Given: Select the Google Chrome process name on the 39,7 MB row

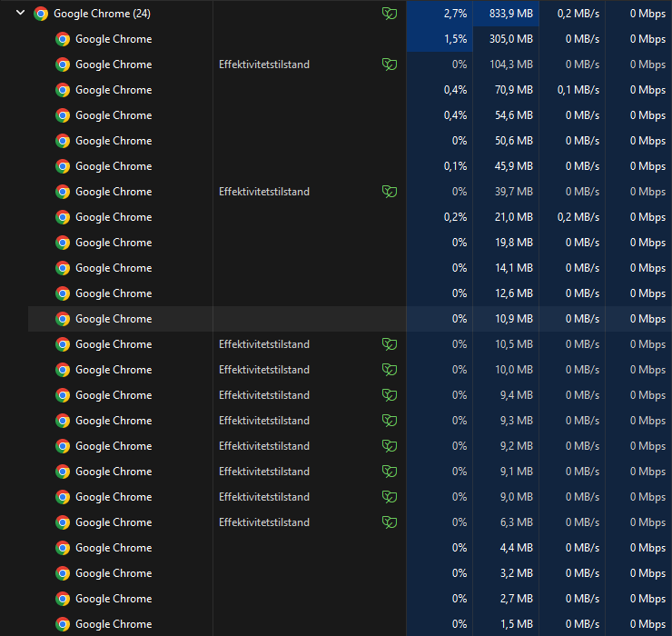Looking at the screenshot, I should coord(114,192).
